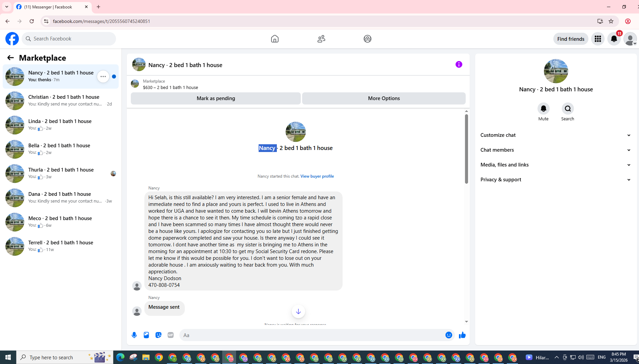Image resolution: width=639 pixels, height=364 pixels.
Task: Open the emoji picker in message box
Action: [x=449, y=335]
